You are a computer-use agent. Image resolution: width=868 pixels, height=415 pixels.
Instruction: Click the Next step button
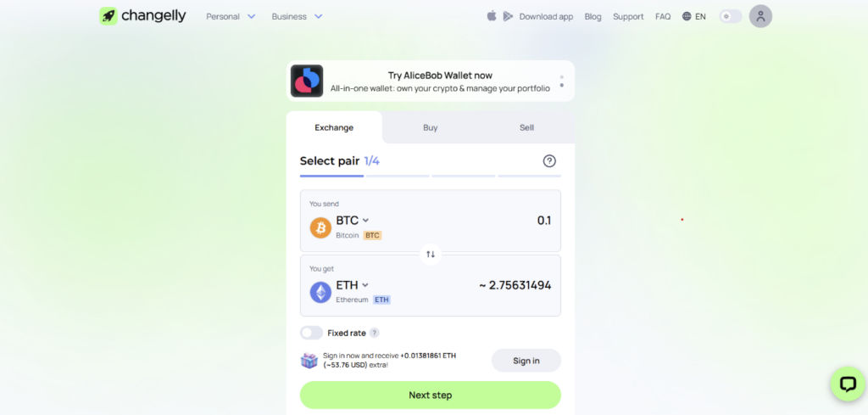430,395
